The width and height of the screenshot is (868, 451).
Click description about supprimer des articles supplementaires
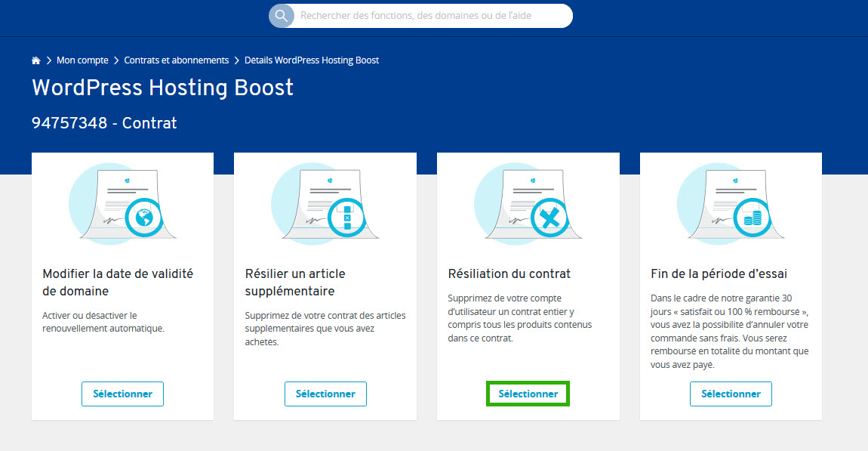tap(325, 329)
